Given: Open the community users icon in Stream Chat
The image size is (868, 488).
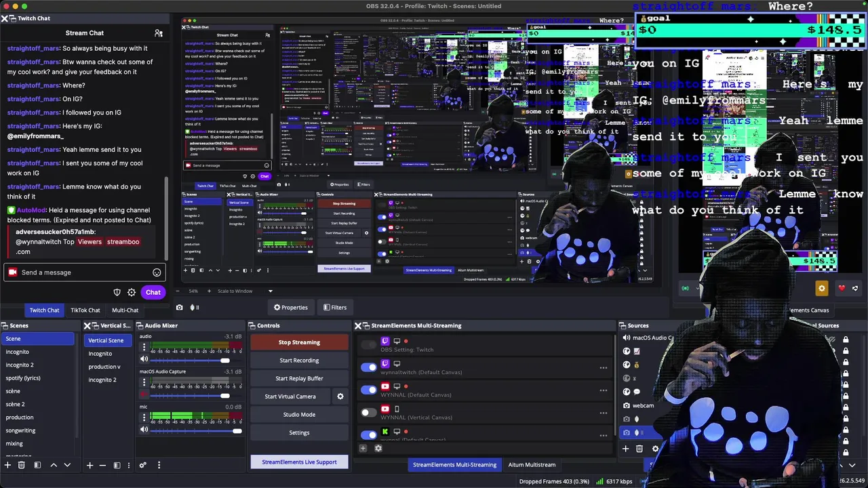Looking at the screenshot, I should pos(159,33).
